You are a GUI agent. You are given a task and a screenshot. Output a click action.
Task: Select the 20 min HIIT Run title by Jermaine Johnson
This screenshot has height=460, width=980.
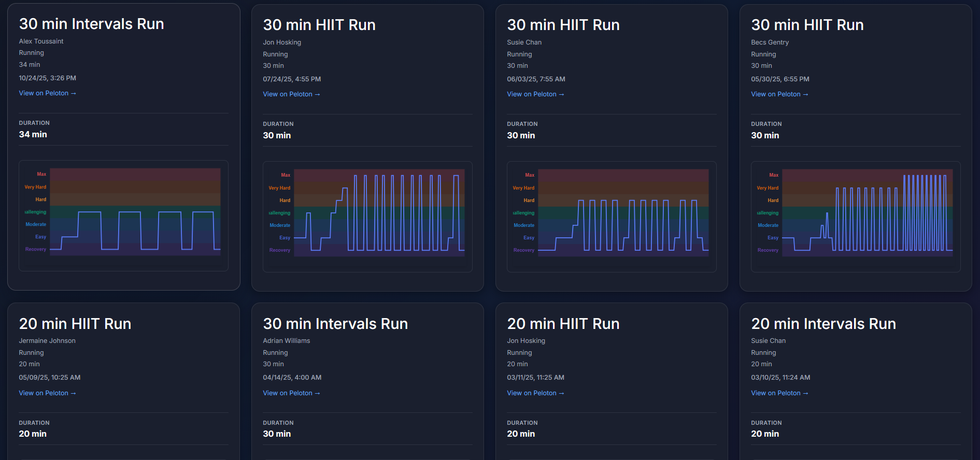[x=75, y=324]
